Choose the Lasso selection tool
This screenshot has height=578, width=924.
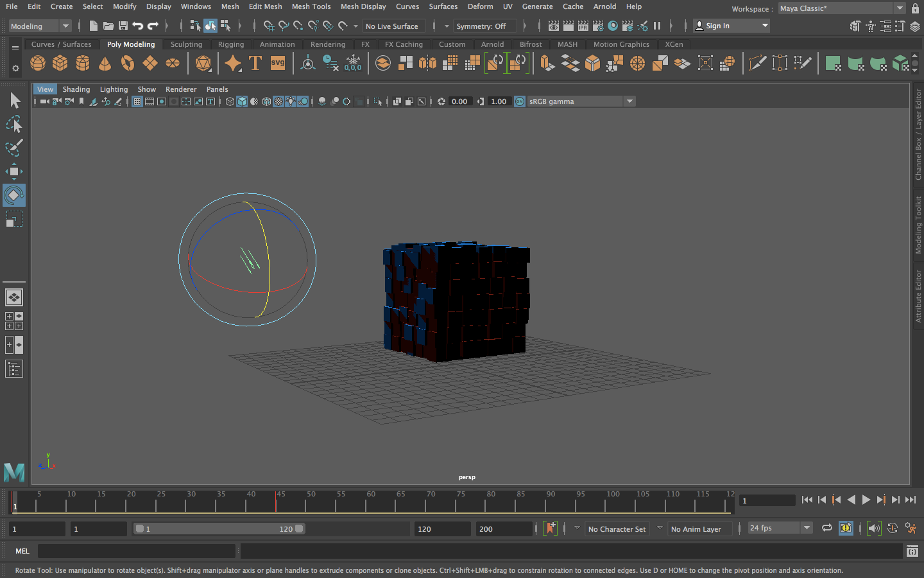pos(13,124)
